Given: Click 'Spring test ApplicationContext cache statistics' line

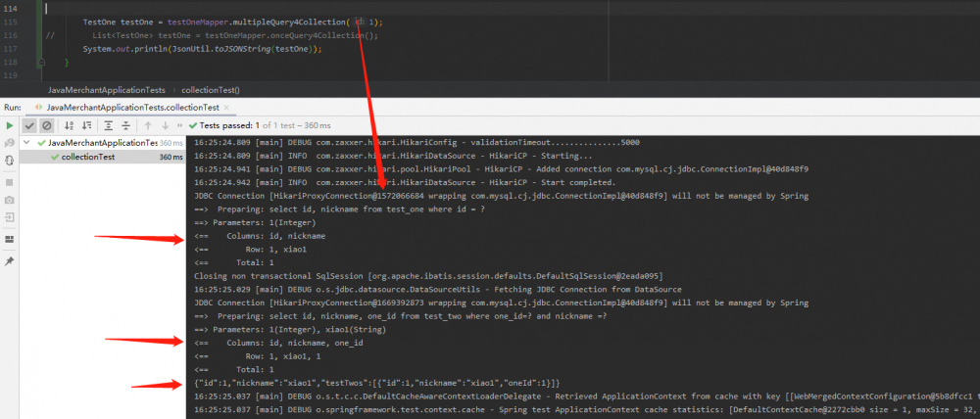Looking at the screenshot, I should (587, 409).
